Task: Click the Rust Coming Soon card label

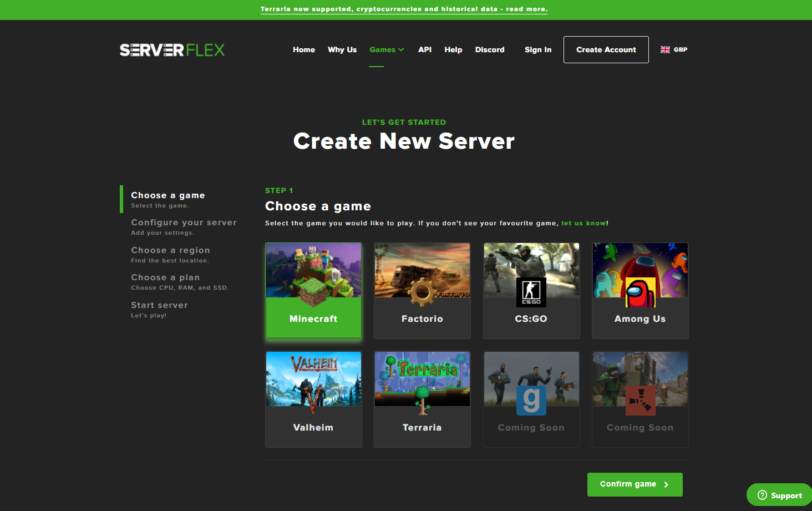Action: coord(640,427)
